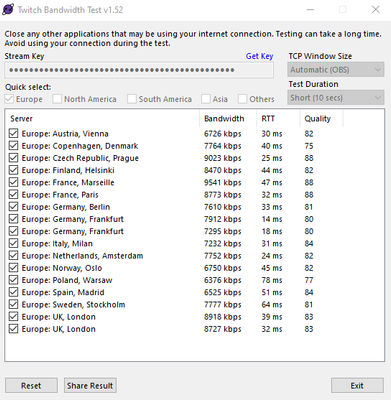
Task: Uncheck the Sweden, Stockholm server
Action: (13, 305)
